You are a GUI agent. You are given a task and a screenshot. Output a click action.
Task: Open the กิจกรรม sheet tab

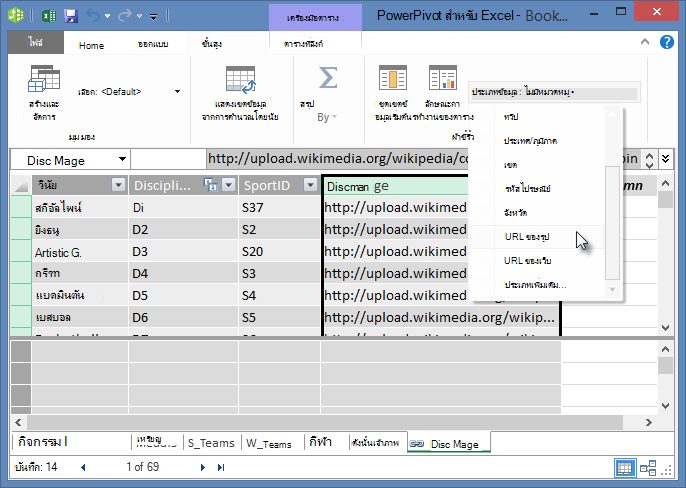[42, 442]
